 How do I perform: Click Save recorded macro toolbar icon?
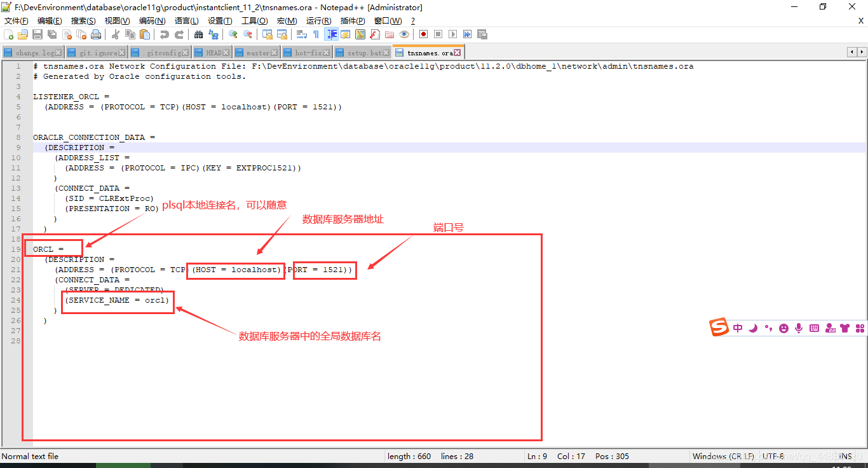482,34
